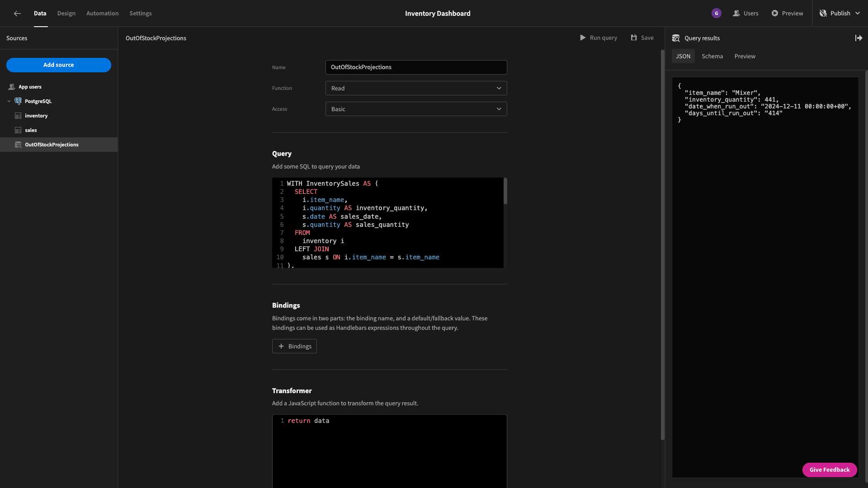
Task: Click the OutOfStockProjections query name input
Action: (415, 67)
